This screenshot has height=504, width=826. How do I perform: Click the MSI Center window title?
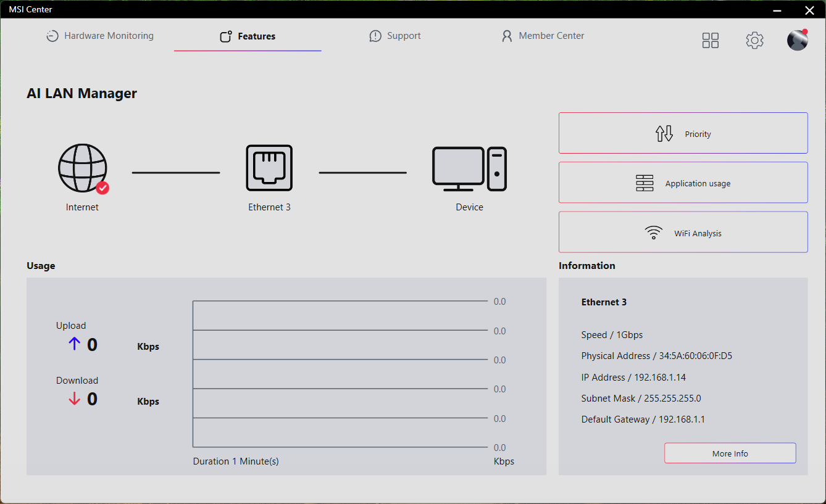coord(31,9)
